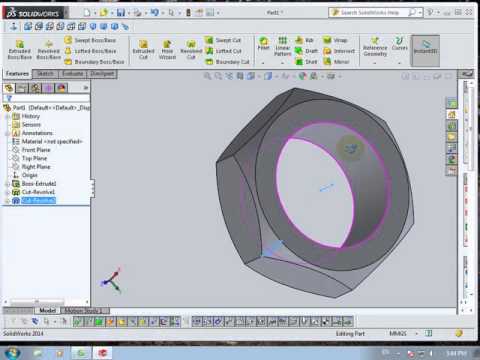The height and width of the screenshot is (360, 480).
Task: Open the Curves tools
Action: (399, 44)
